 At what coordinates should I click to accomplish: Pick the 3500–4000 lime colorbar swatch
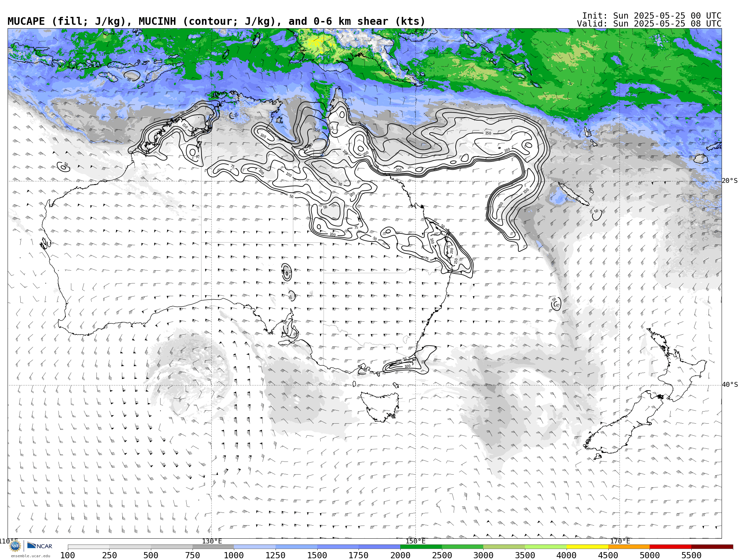546,547
